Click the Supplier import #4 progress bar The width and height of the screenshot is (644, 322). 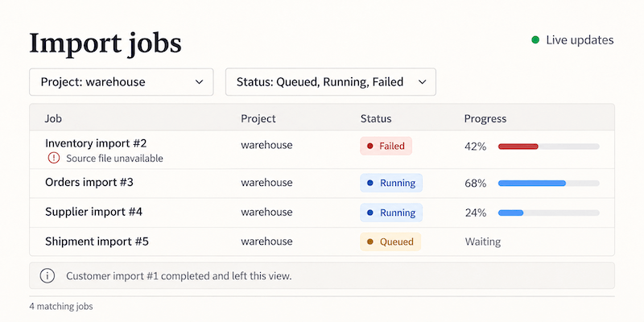tap(549, 213)
